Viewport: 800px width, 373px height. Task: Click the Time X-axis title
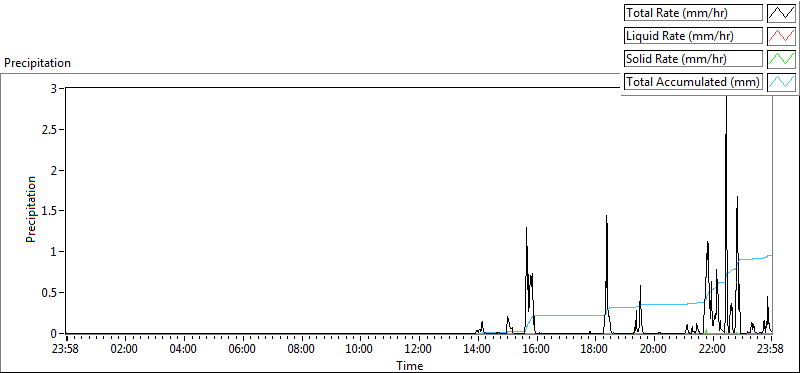(x=410, y=366)
